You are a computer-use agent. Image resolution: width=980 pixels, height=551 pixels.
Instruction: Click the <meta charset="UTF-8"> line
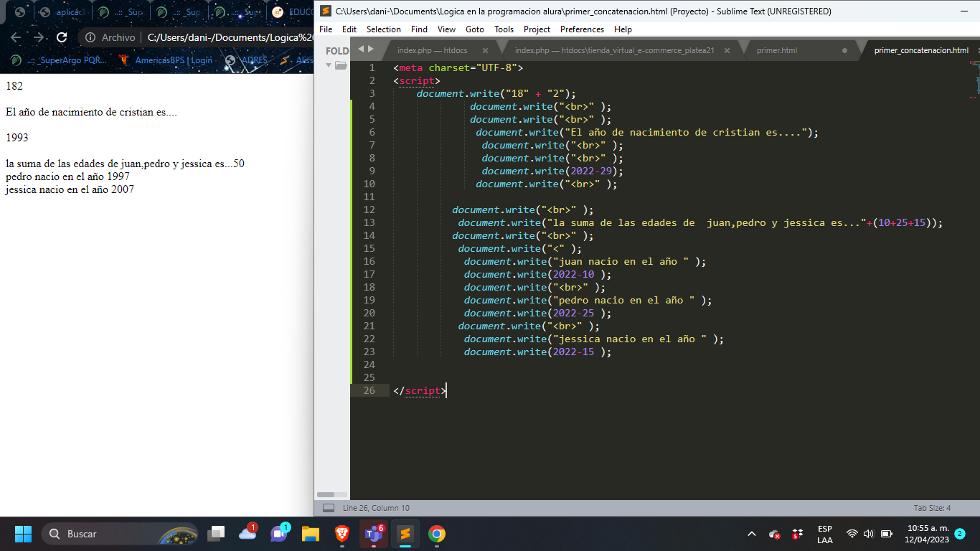click(x=458, y=67)
